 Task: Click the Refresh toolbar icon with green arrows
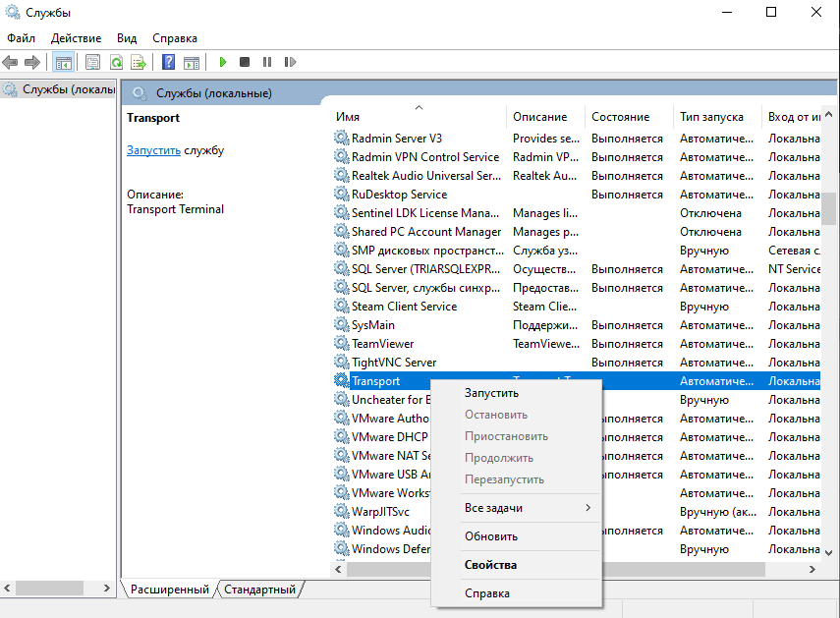(x=116, y=62)
